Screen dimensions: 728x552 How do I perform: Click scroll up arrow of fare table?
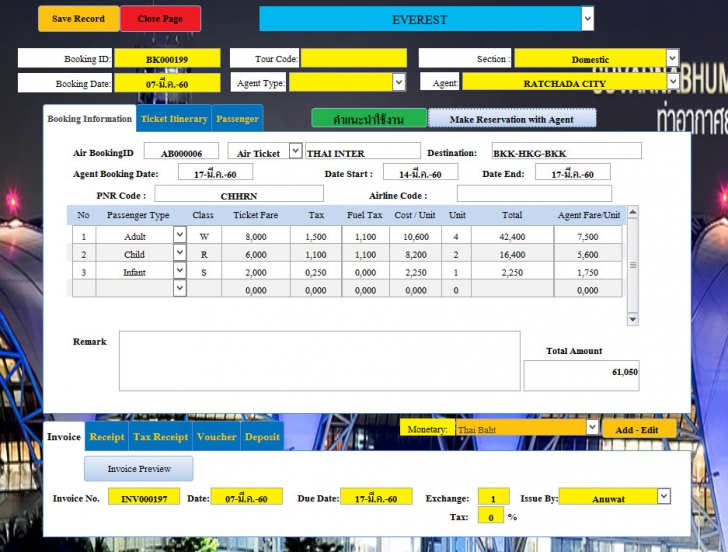[x=632, y=213]
